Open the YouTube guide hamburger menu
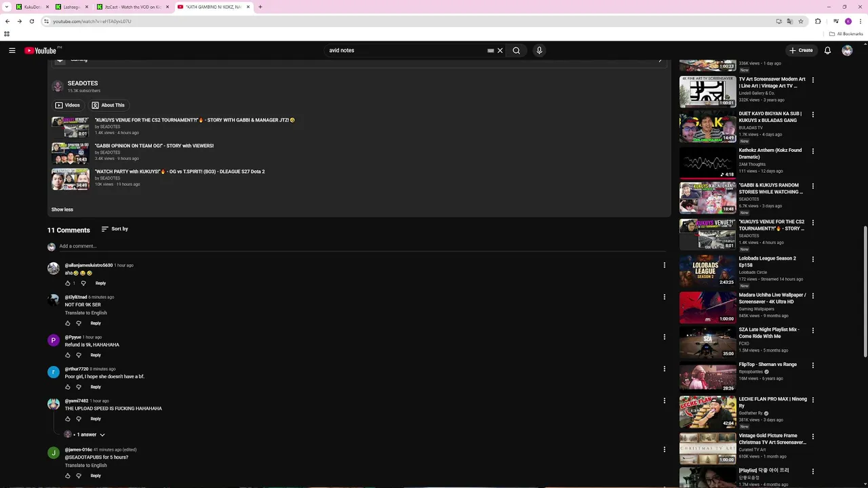 pos(12,50)
